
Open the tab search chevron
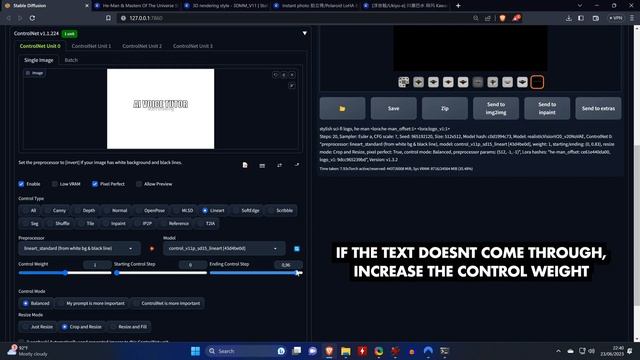(580, 6)
